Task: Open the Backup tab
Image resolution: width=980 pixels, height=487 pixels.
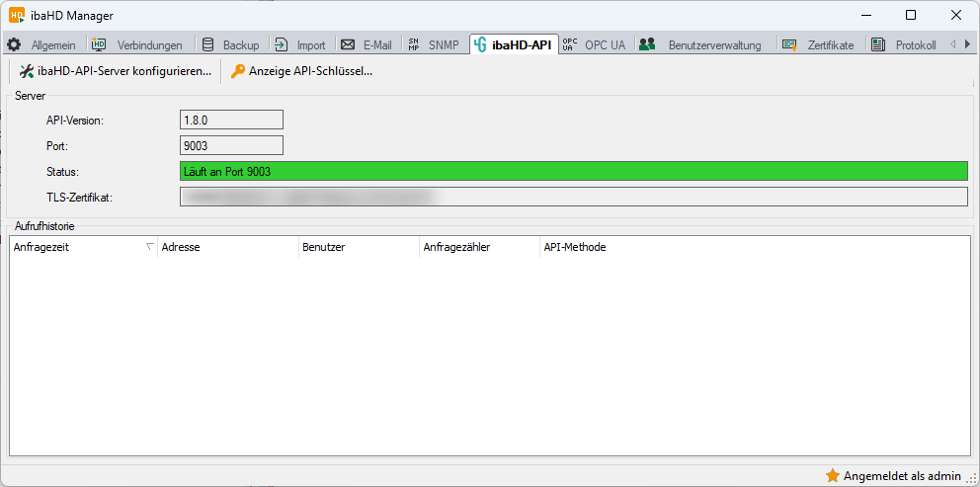Action: [x=230, y=44]
